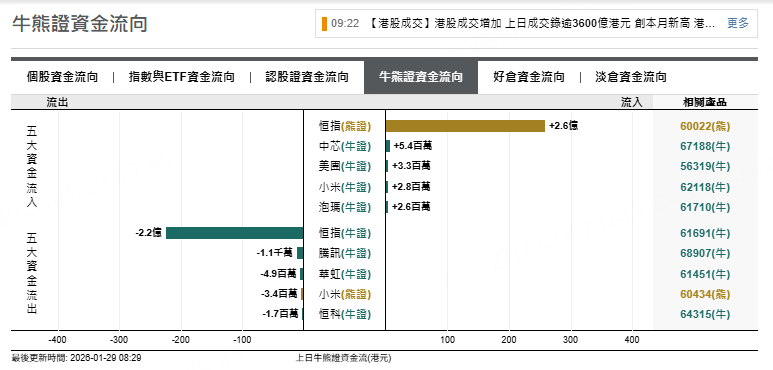This screenshot has width=773, height=370.
Task: Click the 騰訊(牛證) label
Action: pos(345,253)
